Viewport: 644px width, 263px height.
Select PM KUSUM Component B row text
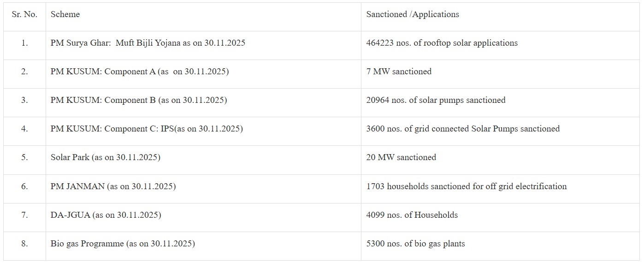(138, 100)
